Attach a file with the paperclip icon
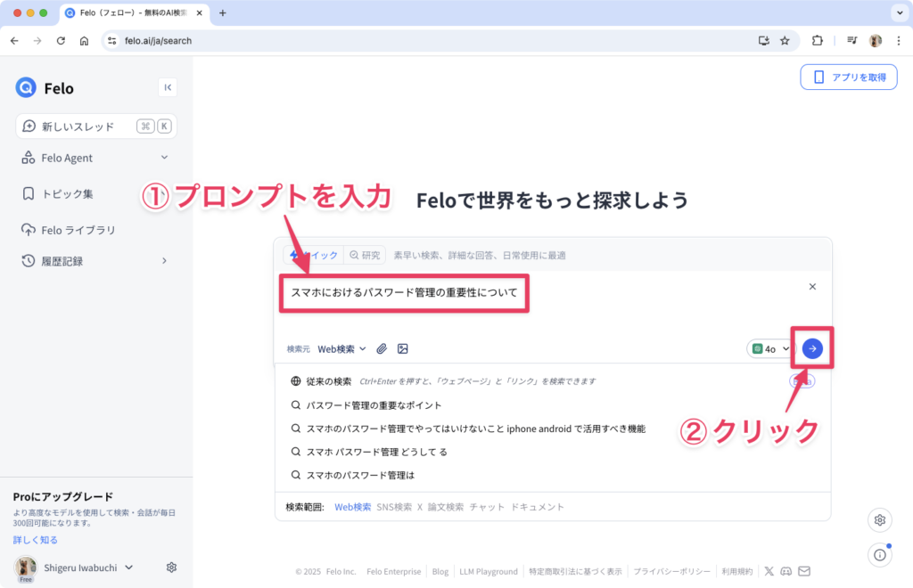Screen dimensions: 913x588 click(382, 348)
